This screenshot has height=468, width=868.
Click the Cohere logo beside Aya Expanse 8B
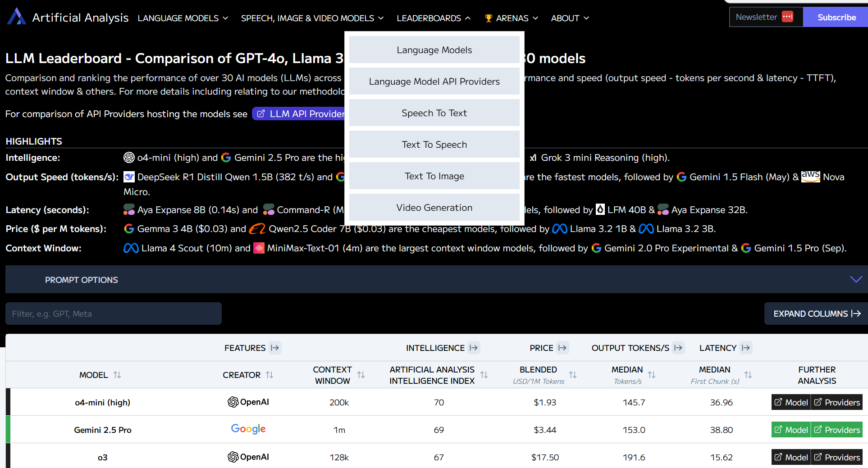129,209
